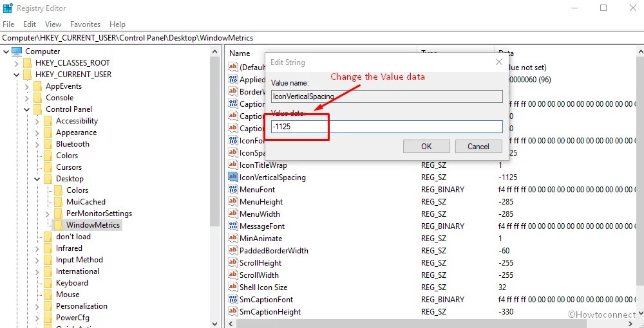Screen dimensions: 644x328
Task: Click the ScrollWidth string value icon
Action: [x=233, y=275]
